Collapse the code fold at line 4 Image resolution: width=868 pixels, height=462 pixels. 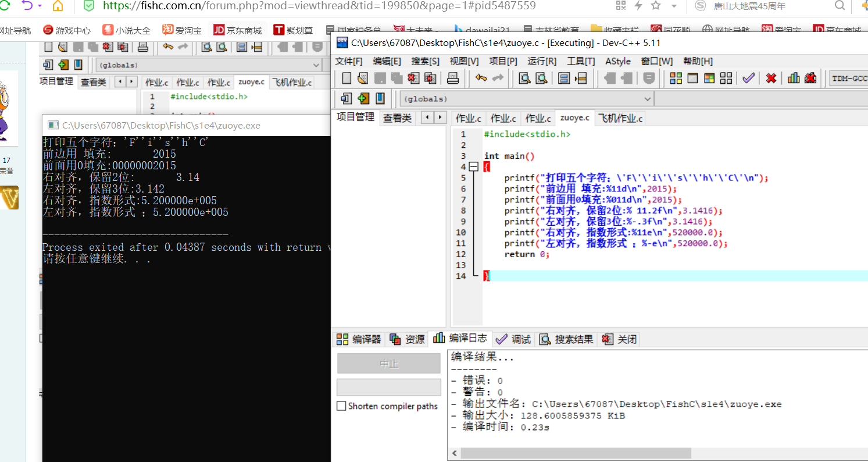pyautogui.click(x=473, y=167)
